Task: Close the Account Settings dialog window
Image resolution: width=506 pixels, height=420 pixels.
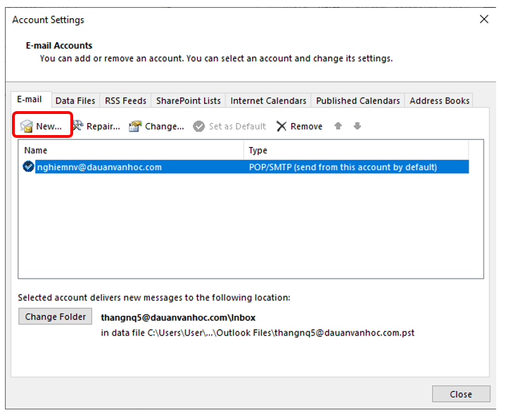Action: 484,20
